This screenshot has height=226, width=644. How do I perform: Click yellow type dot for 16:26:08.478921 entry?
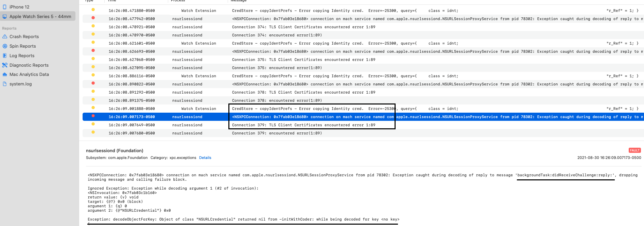(x=93, y=26)
